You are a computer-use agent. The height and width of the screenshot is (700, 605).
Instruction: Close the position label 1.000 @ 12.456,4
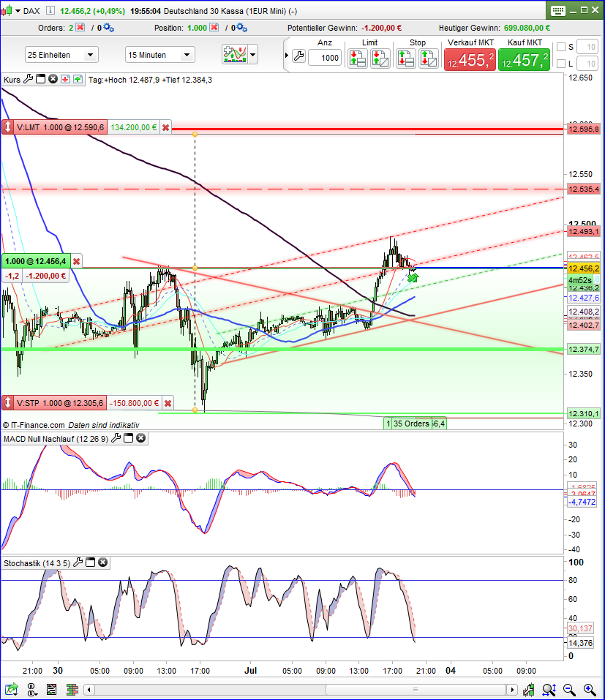coord(77,261)
